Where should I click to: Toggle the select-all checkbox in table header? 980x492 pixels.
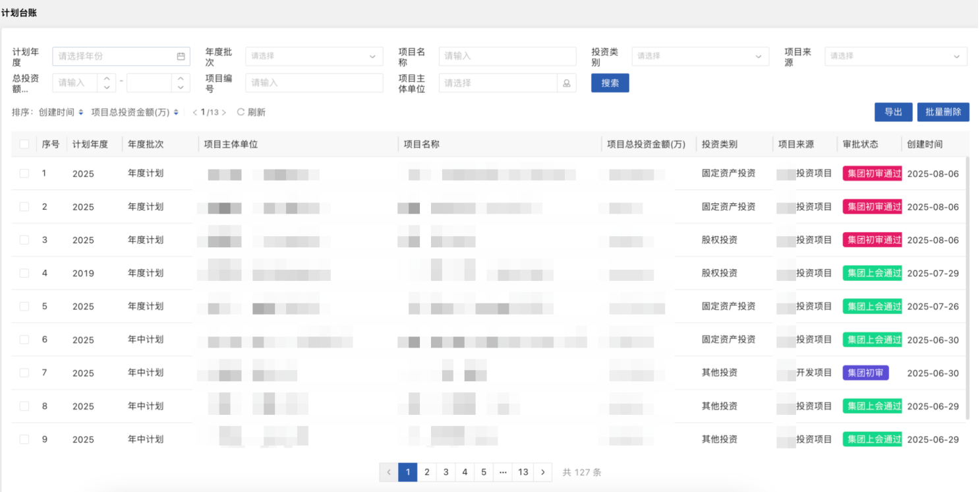pyautogui.click(x=24, y=144)
